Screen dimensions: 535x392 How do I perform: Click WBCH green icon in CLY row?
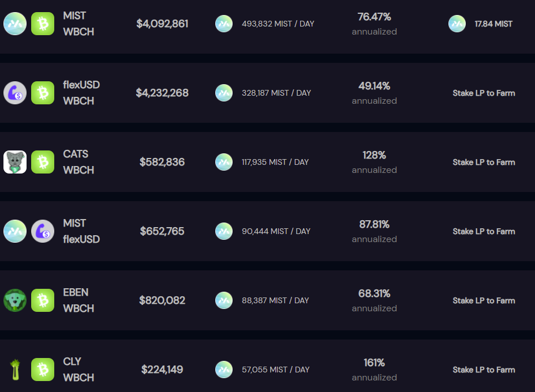[x=43, y=370]
